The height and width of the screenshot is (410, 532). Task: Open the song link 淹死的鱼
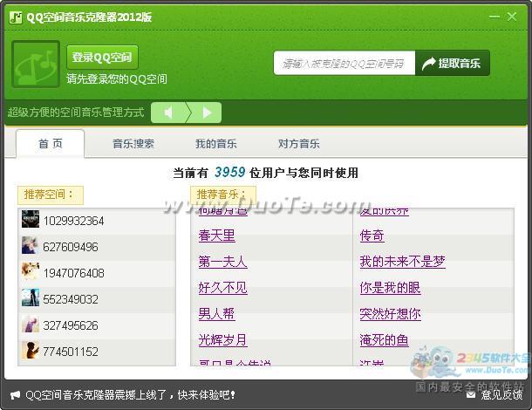click(x=384, y=340)
